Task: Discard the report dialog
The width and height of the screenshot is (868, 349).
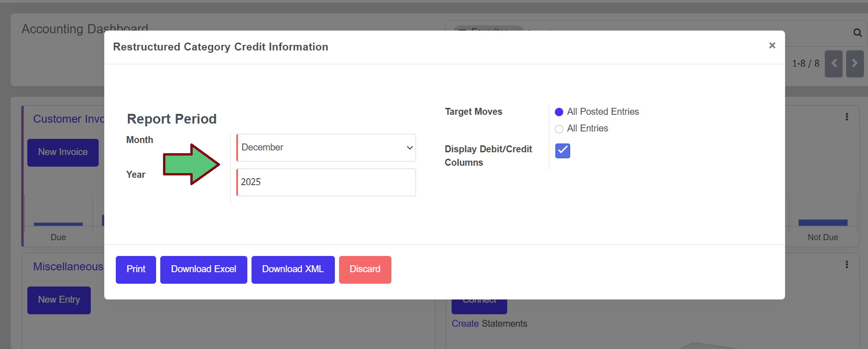Action: (x=365, y=269)
